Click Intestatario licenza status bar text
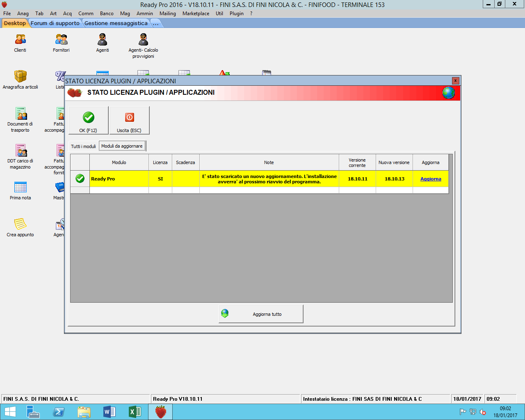 (x=362, y=399)
